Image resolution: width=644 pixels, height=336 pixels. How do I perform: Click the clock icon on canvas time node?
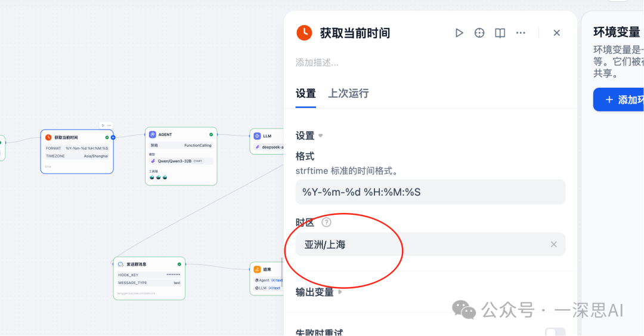48,137
